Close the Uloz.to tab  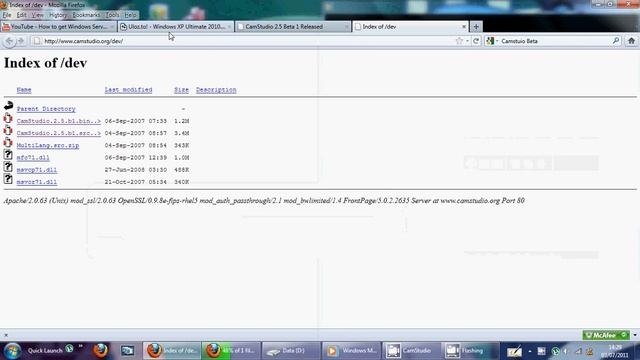[x=229, y=27]
